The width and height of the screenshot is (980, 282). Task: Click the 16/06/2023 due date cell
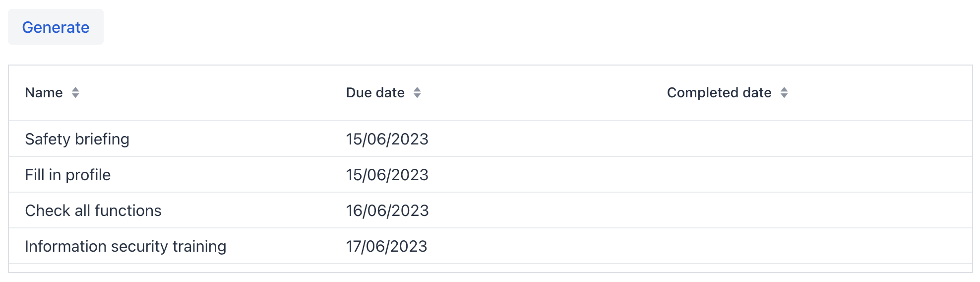point(387,211)
